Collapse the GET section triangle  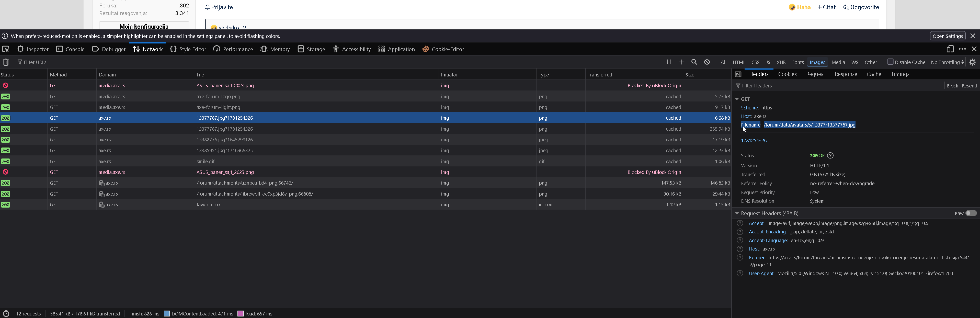pos(737,99)
